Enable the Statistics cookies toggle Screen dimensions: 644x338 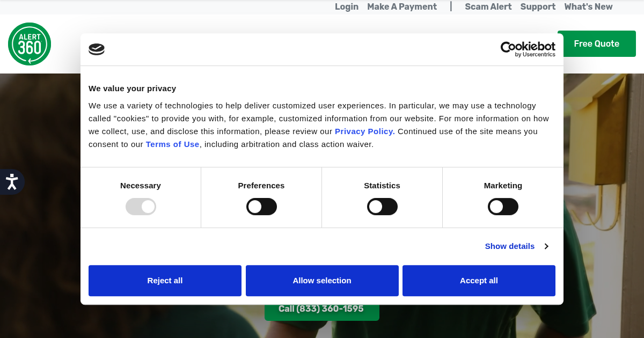point(382,207)
